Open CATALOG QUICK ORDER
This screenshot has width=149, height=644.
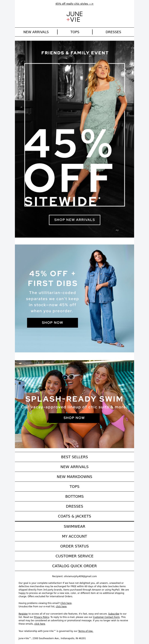pyautogui.click(x=74, y=566)
